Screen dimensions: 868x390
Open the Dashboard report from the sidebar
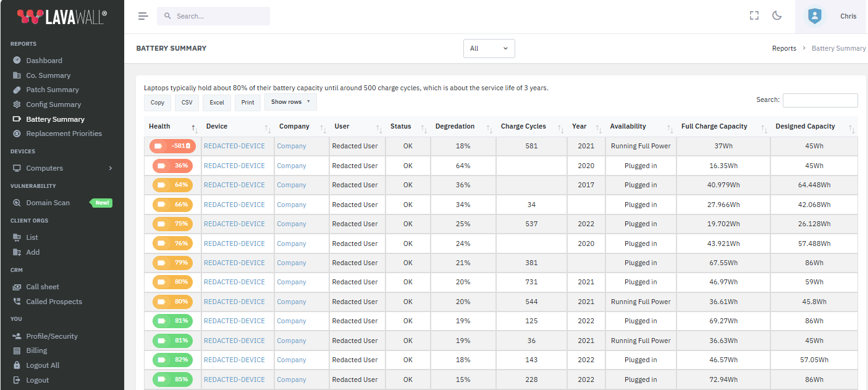click(44, 60)
